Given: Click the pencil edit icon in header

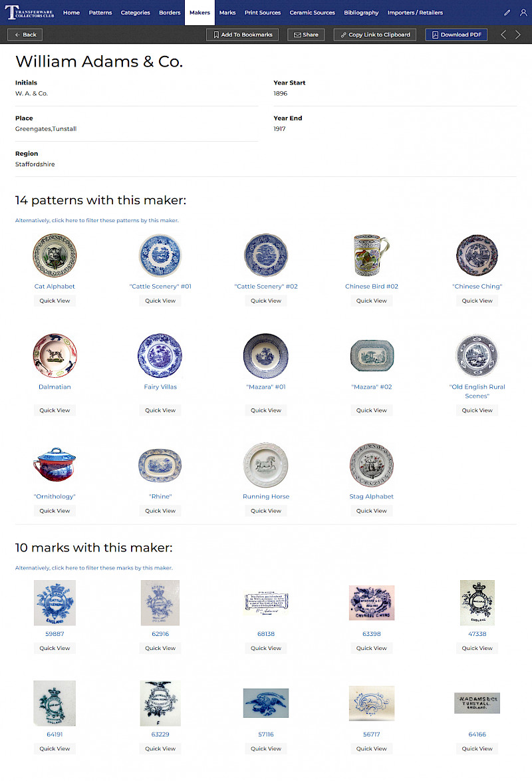Looking at the screenshot, I should click(507, 13).
